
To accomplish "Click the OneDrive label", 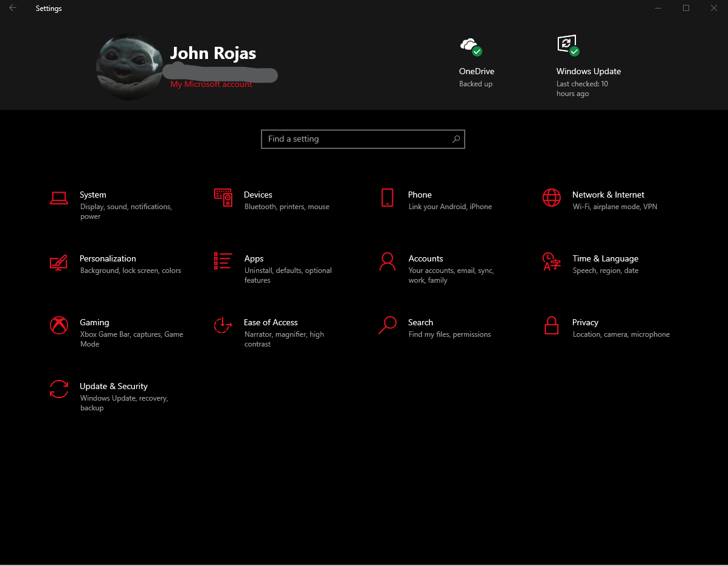I will [x=477, y=72].
